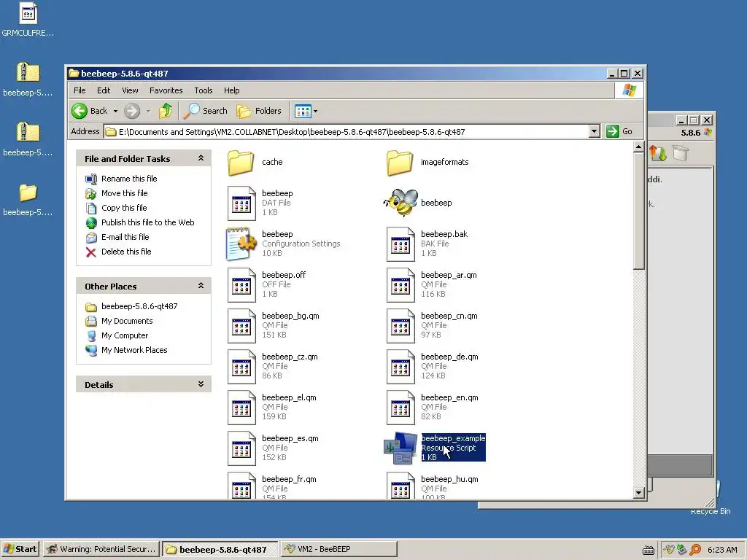747x560 pixels.
Task: Go to beebeep-5.8.6-qt487 in Other Places
Action: [x=139, y=307]
